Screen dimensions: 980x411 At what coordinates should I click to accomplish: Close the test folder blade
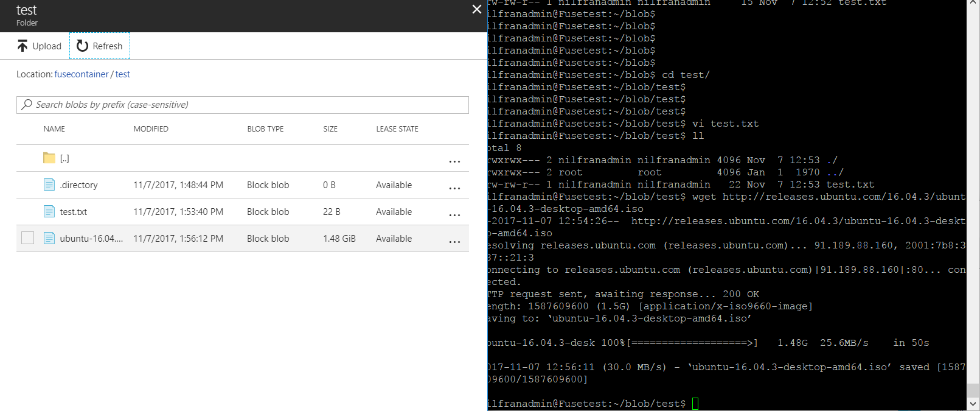477,9
